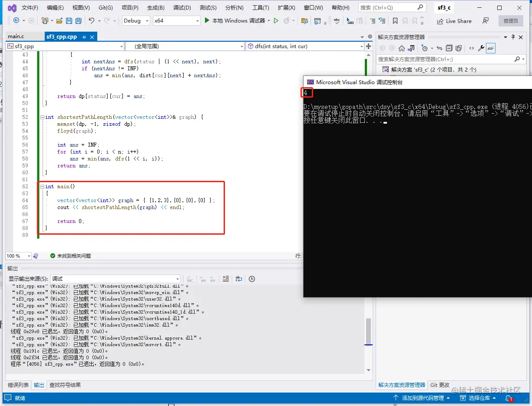
Task: Pin the sf3_cpp.cpp tab
Action: (x=84, y=37)
